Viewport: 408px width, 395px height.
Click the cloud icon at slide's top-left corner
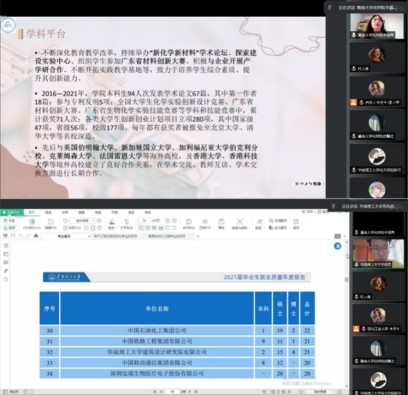pyautogui.click(x=8, y=25)
